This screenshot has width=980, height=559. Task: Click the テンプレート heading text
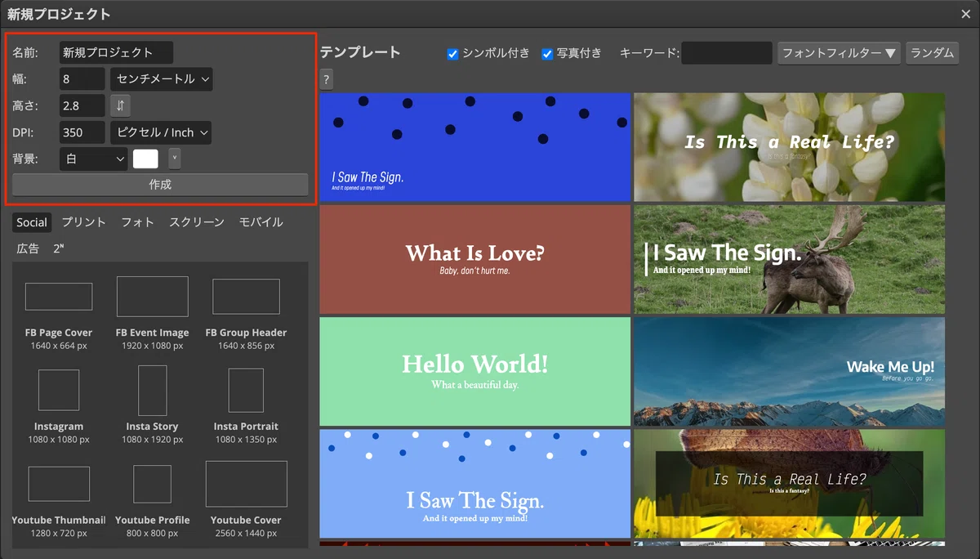(x=360, y=52)
